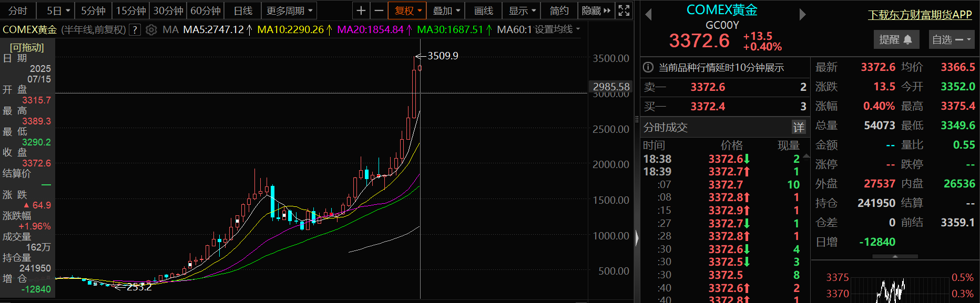Open the 下载东方财富期货APP link
This screenshot has height=303, width=980.
tap(920, 15)
